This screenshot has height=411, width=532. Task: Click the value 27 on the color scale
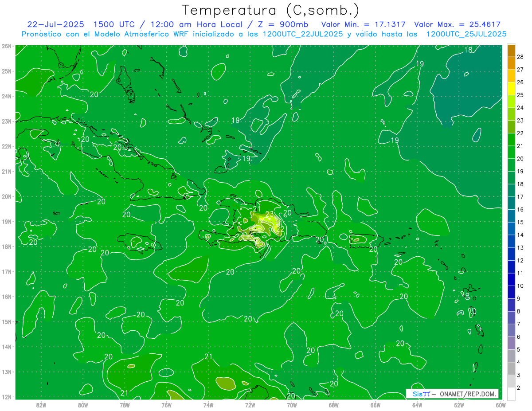pyautogui.click(x=520, y=70)
